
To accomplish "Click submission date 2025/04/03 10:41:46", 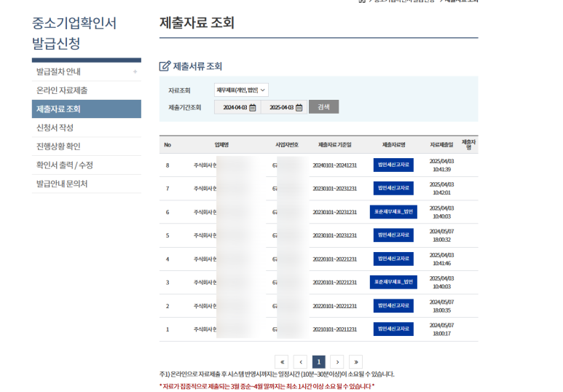I will (441, 259).
